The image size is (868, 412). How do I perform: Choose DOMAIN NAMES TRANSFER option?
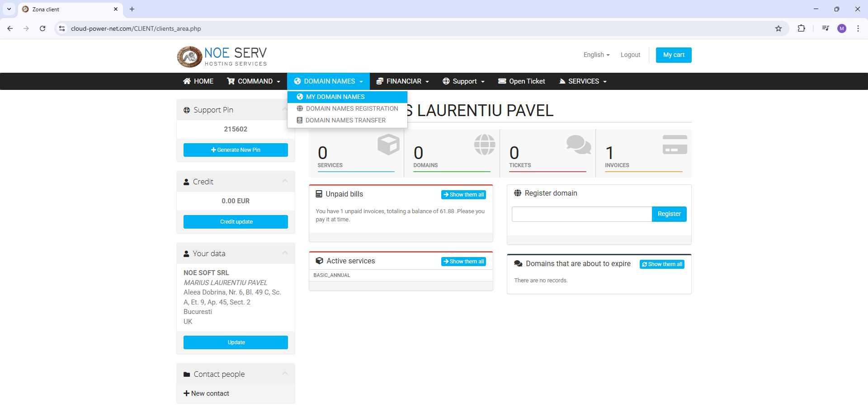pyautogui.click(x=345, y=120)
